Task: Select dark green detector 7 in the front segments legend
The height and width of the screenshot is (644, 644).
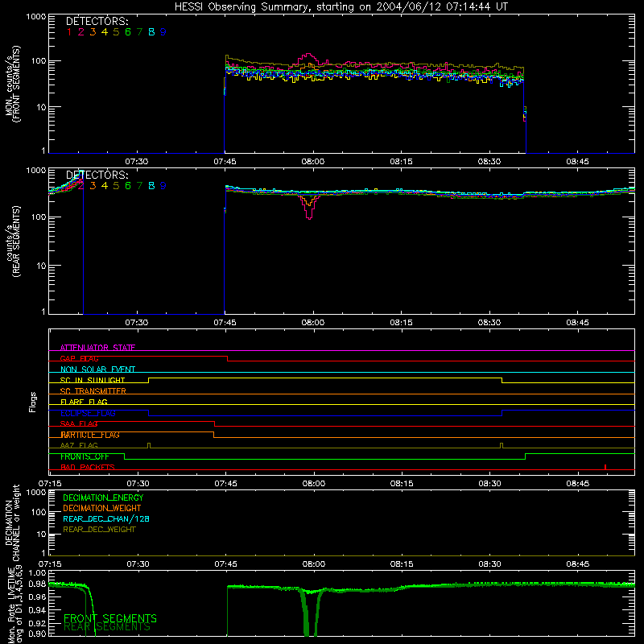Action: [139, 32]
